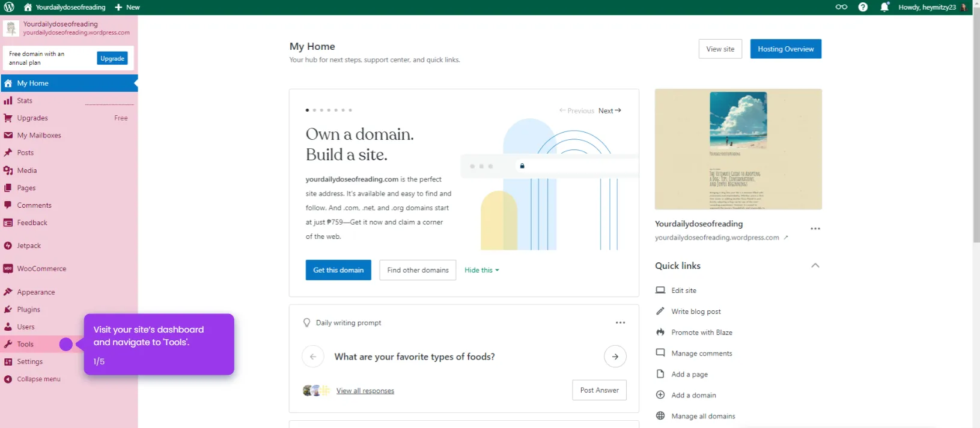
Task: Click the Hosting Overview button
Action: 785,49
